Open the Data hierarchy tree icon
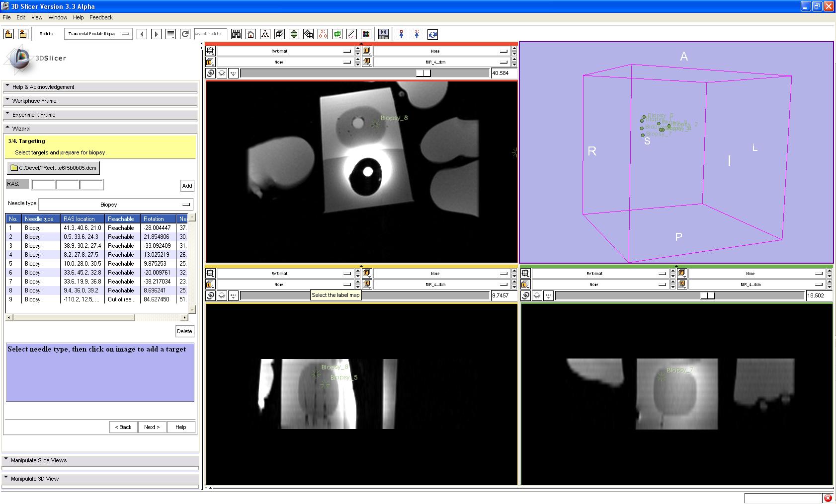This screenshot has height=504, width=836. pyautogui.click(x=265, y=34)
